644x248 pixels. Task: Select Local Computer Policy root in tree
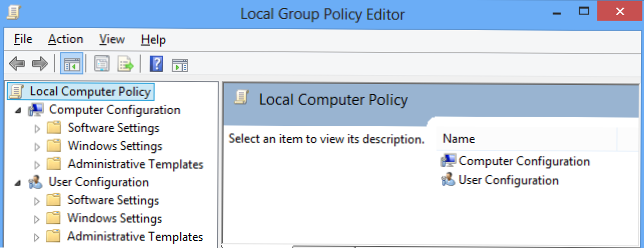pyautogui.click(x=89, y=92)
